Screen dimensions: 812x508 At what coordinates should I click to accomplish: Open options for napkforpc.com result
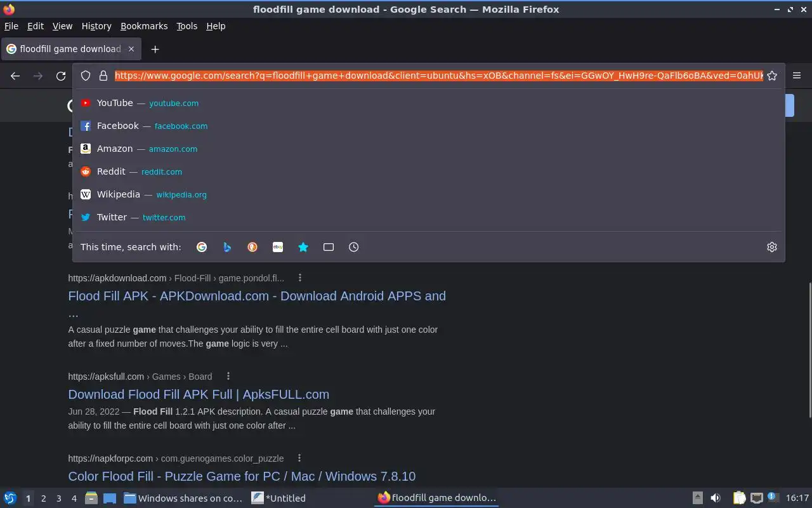[299, 458]
